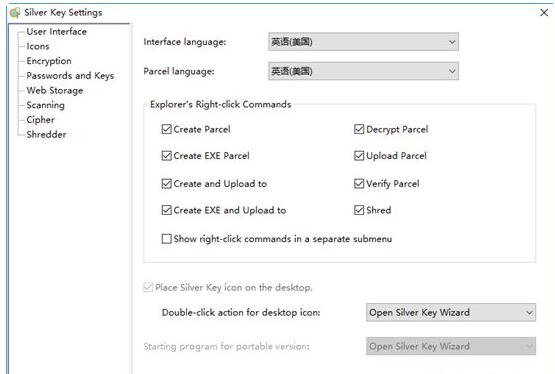Select the Cipher category
The width and height of the screenshot is (555, 374).
pyautogui.click(x=41, y=120)
